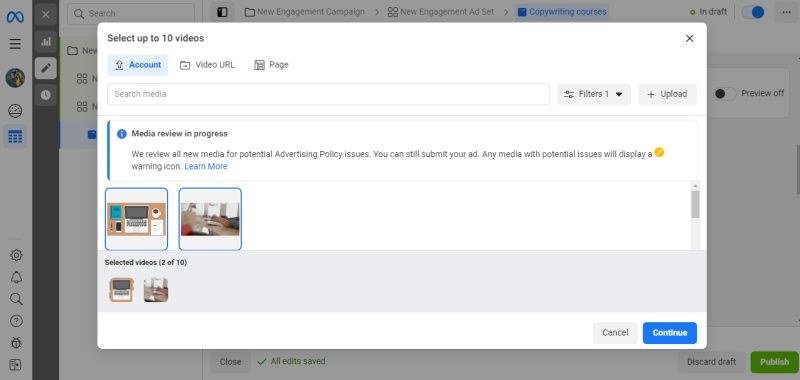Close the editing pane with X icon

pyautogui.click(x=46, y=15)
